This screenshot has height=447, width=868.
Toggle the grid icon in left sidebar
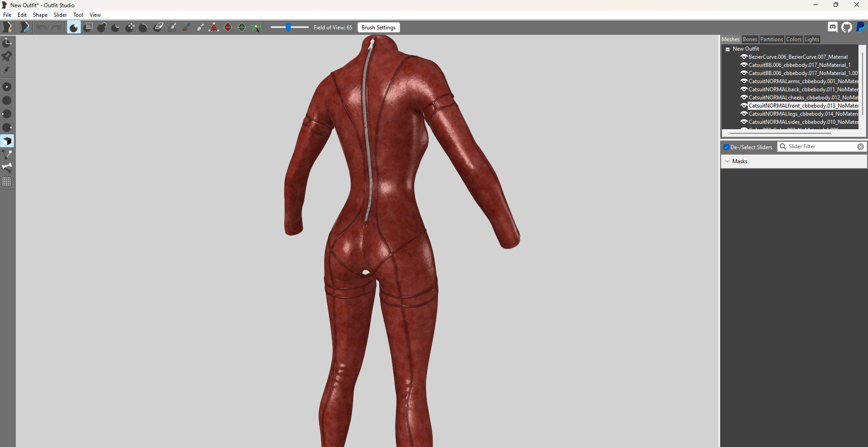click(x=7, y=182)
